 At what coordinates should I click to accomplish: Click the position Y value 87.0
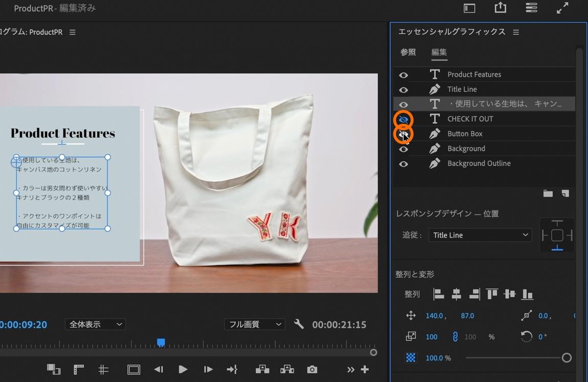pyautogui.click(x=467, y=316)
